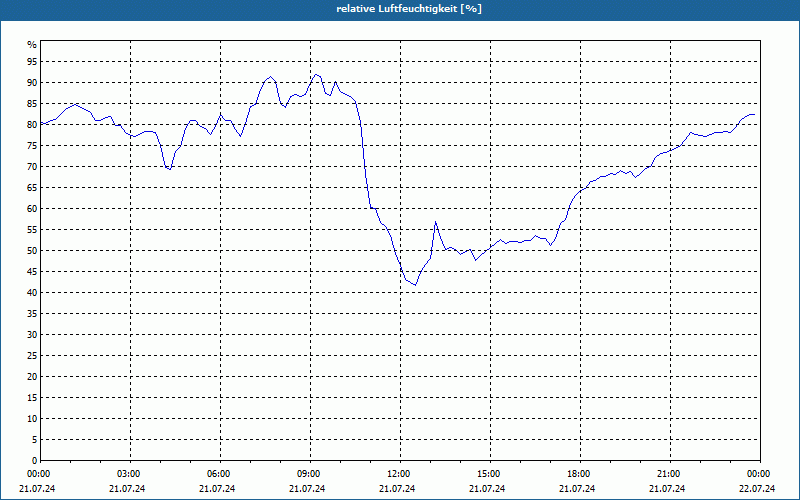Select the 06:00 time label
Screen dimensions: 800x500
(220, 474)
